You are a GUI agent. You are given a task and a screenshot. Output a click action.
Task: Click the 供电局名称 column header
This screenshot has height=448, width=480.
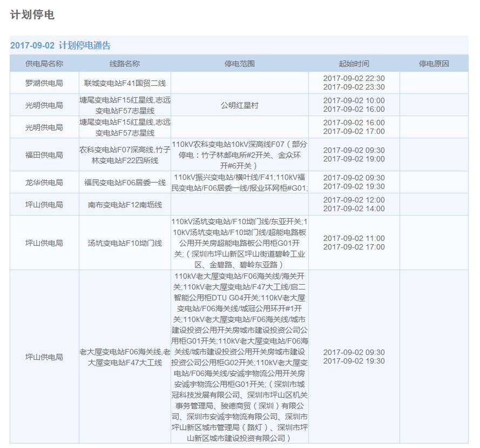click(x=44, y=64)
